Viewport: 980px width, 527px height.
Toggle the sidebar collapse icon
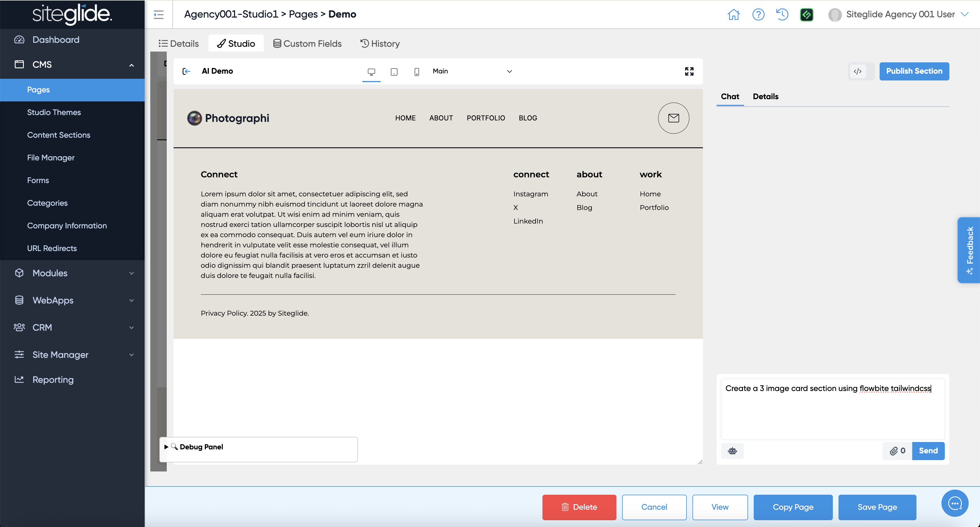[158, 14]
